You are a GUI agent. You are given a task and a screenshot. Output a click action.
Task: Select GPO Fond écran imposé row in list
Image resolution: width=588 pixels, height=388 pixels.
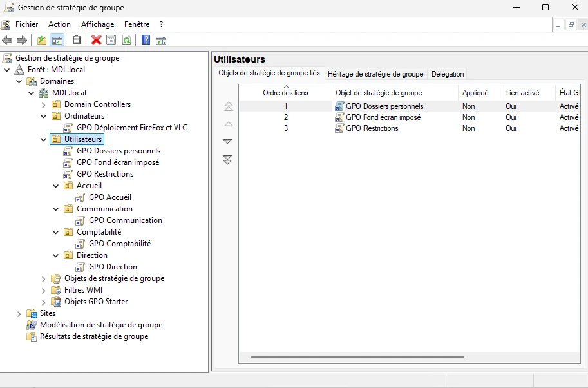coord(410,117)
